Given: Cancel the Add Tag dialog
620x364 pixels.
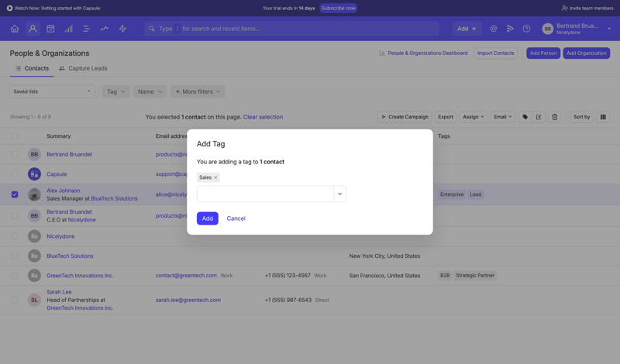Looking at the screenshot, I should (x=236, y=218).
